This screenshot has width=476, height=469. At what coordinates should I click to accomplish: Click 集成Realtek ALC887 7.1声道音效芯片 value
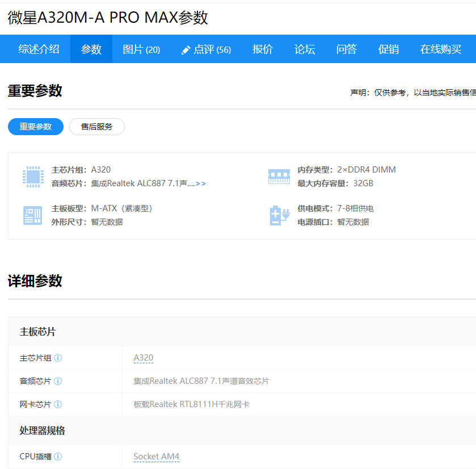click(x=201, y=381)
